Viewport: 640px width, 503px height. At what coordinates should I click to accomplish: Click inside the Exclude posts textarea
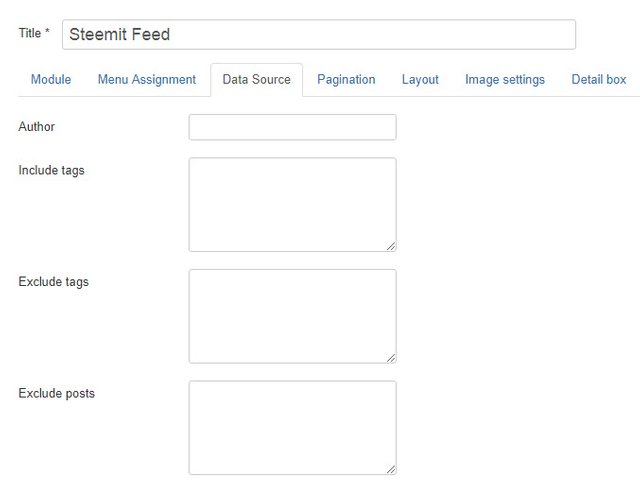pyautogui.click(x=292, y=427)
